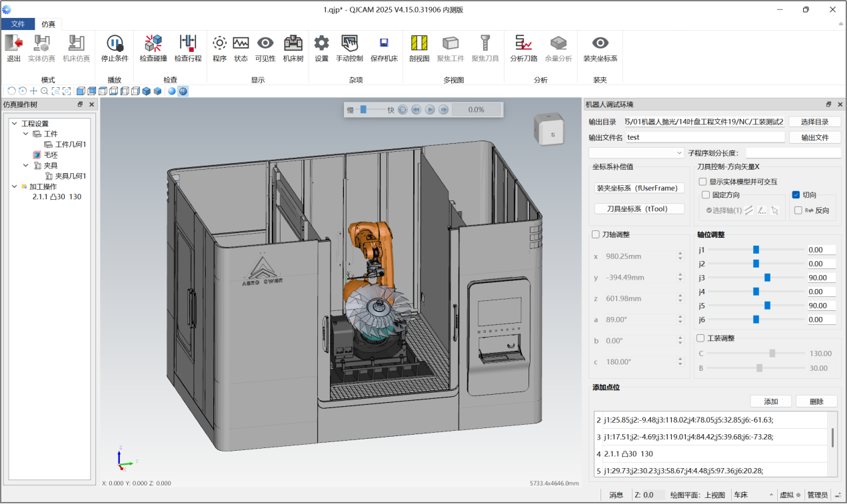Open the dropdown left of 子程序划分长度
This screenshot has width=847, height=504.
[x=636, y=153]
